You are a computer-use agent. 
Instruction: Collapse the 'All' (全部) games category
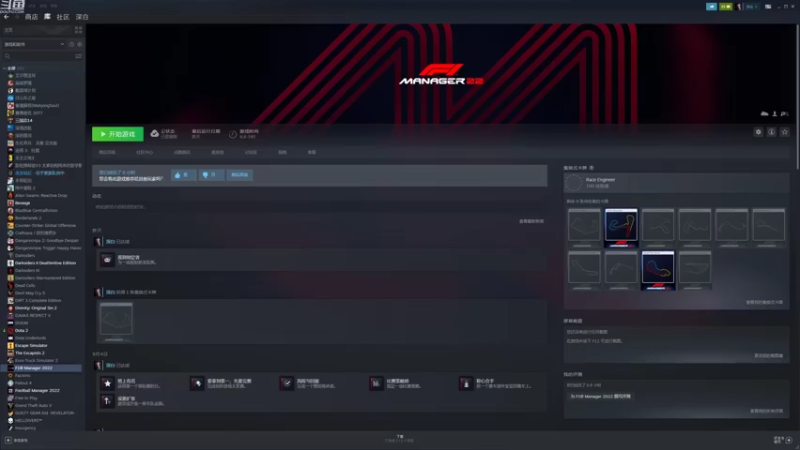coord(5,68)
